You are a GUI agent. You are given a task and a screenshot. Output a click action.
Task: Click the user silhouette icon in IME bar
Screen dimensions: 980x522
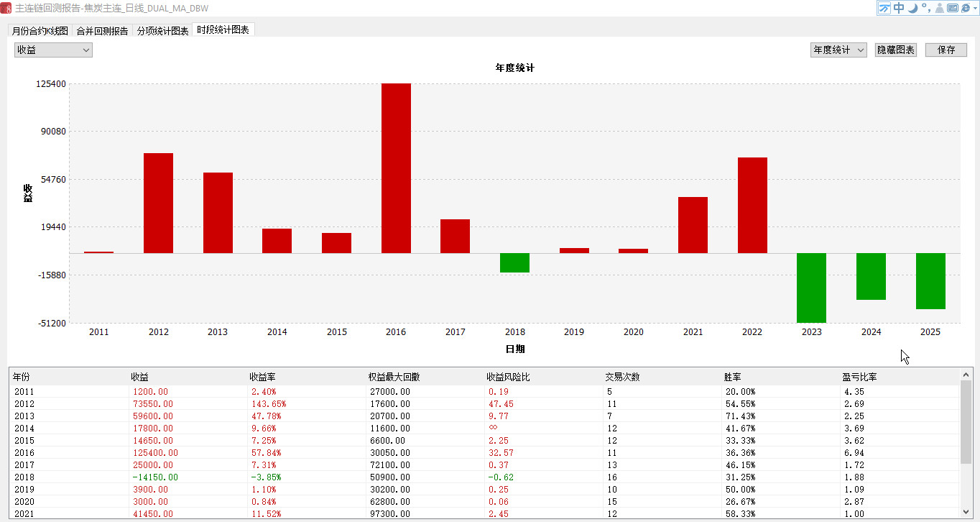point(939,8)
